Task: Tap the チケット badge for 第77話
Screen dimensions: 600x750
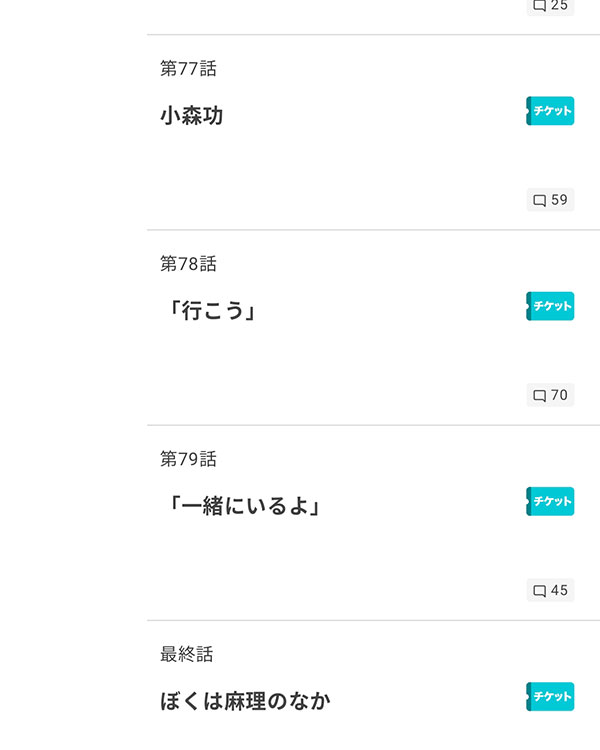Action: [550, 111]
